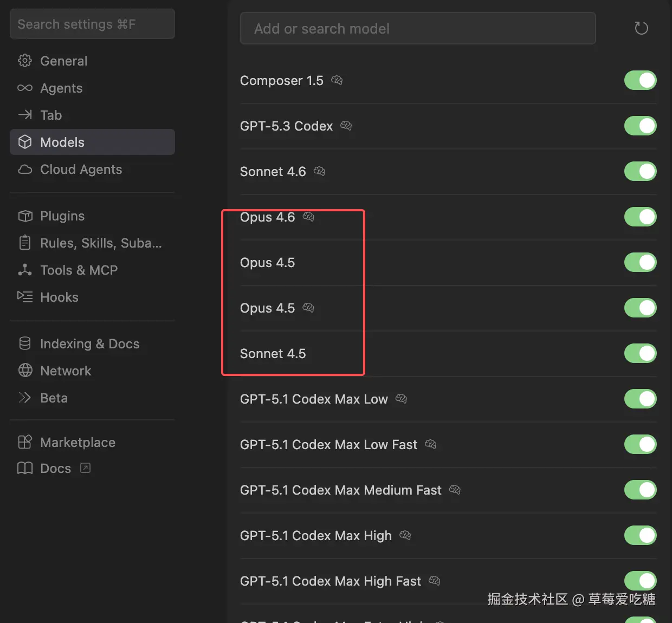The height and width of the screenshot is (623, 672).
Task: Open the Hooks settings page
Action: coord(92,297)
